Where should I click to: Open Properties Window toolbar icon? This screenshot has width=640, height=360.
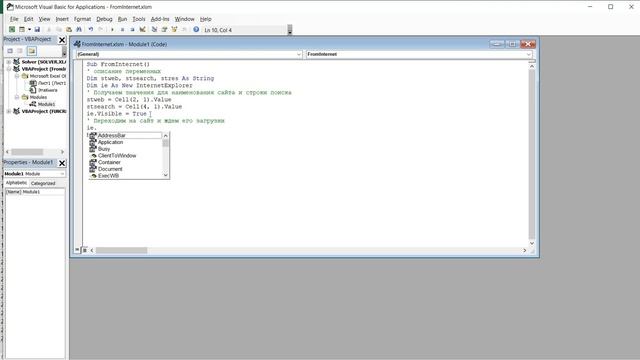pyautogui.click(x=164, y=29)
